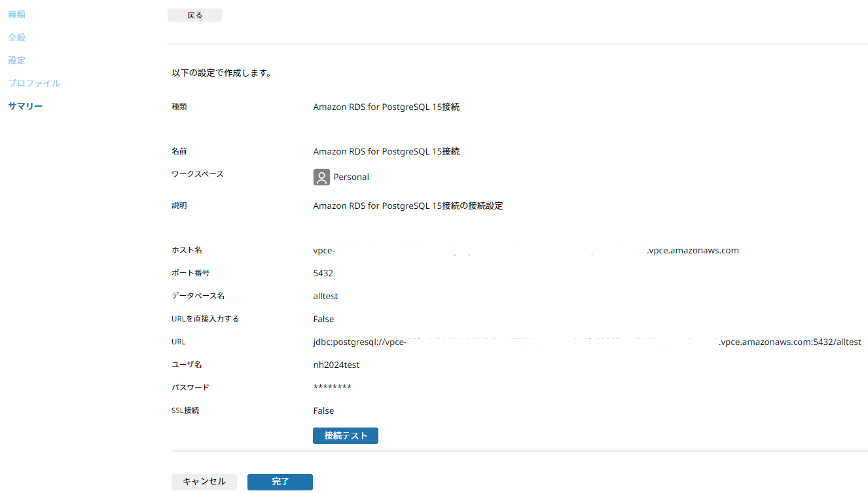
Task: Click the URLを直接入力する False value
Action: click(x=324, y=319)
